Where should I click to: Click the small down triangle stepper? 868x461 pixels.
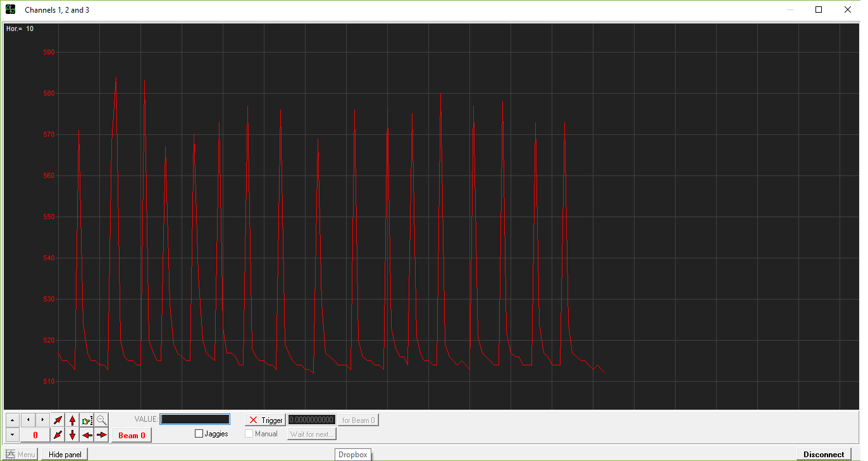click(x=13, y=435)
